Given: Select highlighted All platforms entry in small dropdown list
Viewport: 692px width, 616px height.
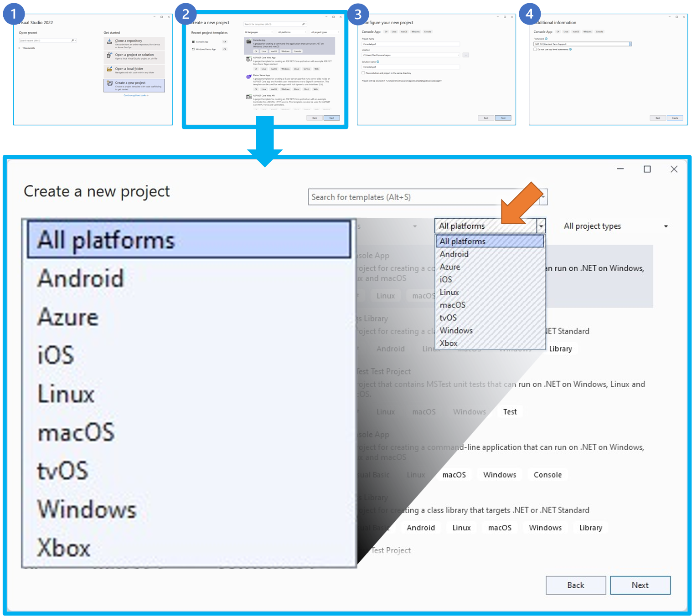Looking at the screenshot, I should tap(490, 241).
